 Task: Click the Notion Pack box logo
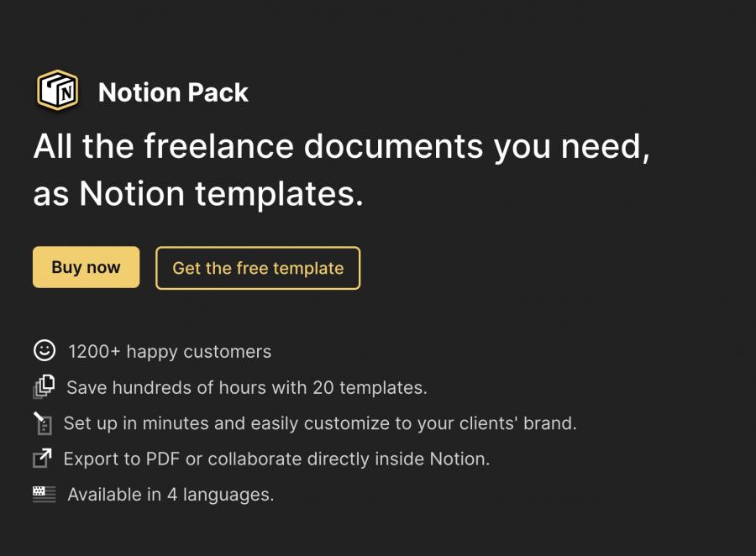[57, 91]
